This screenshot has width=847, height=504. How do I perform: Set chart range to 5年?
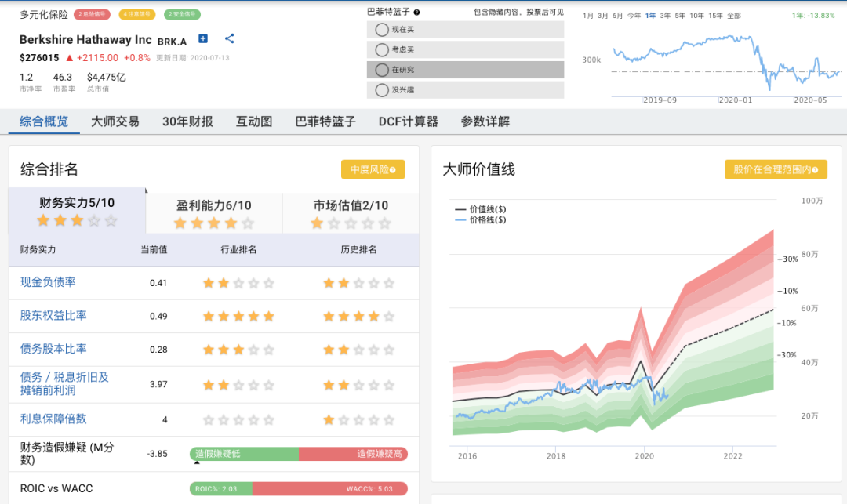680,16
